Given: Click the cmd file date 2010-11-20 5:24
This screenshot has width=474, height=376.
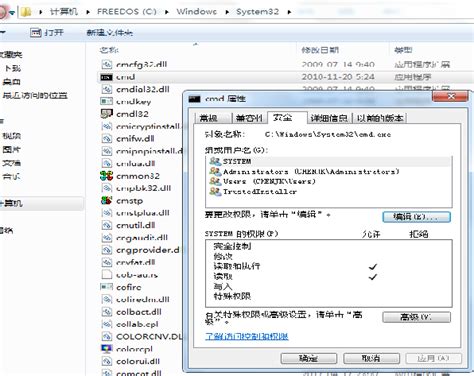Looking at the screenshot, I should click(x=338, y=77).
